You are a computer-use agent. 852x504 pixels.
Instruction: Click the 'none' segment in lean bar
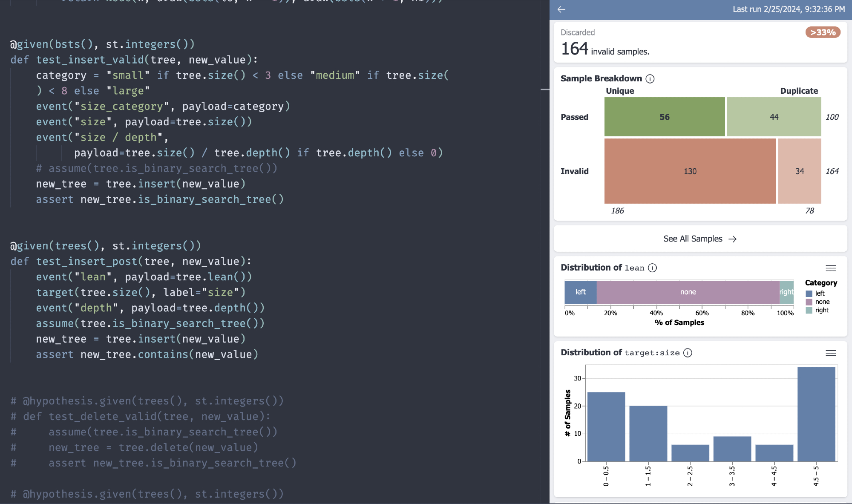point(688,292)
